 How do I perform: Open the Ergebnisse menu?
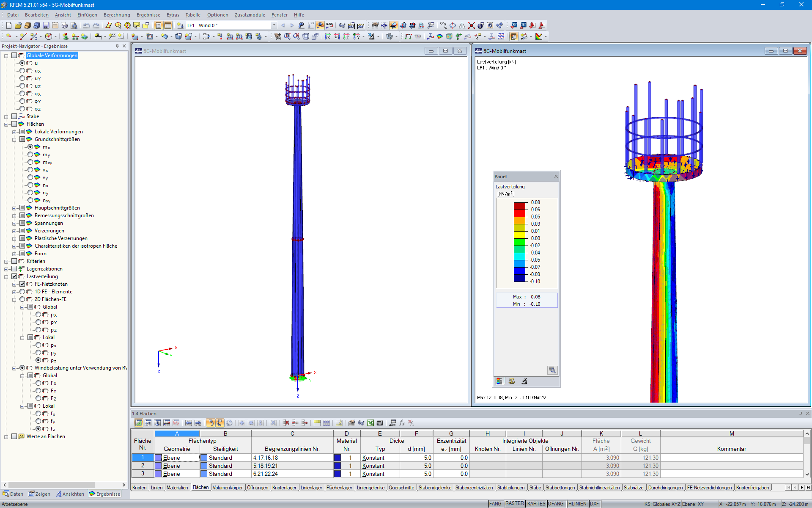click(148, 15)
